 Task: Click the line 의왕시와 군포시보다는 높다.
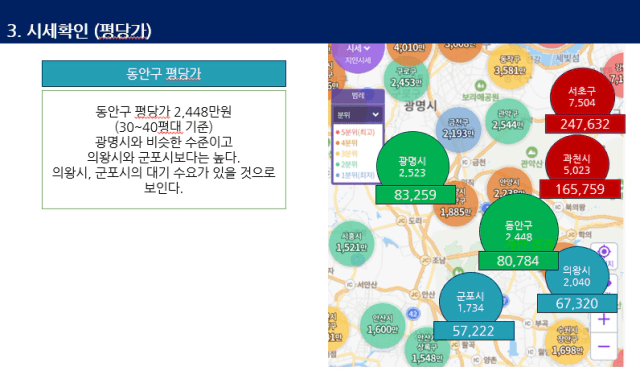[164, 157]
